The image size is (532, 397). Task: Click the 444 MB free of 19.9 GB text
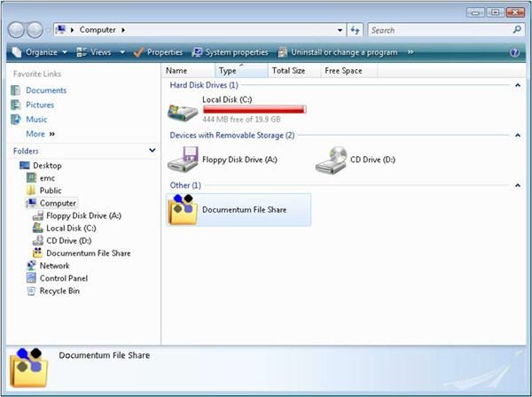(x=241, y=120)
